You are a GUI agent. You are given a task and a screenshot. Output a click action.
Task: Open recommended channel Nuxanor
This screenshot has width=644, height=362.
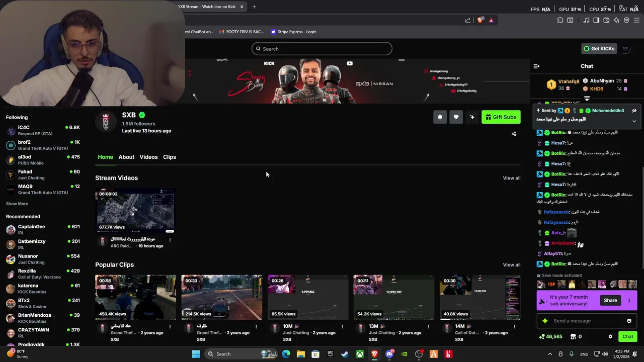(x=43, y=259)
